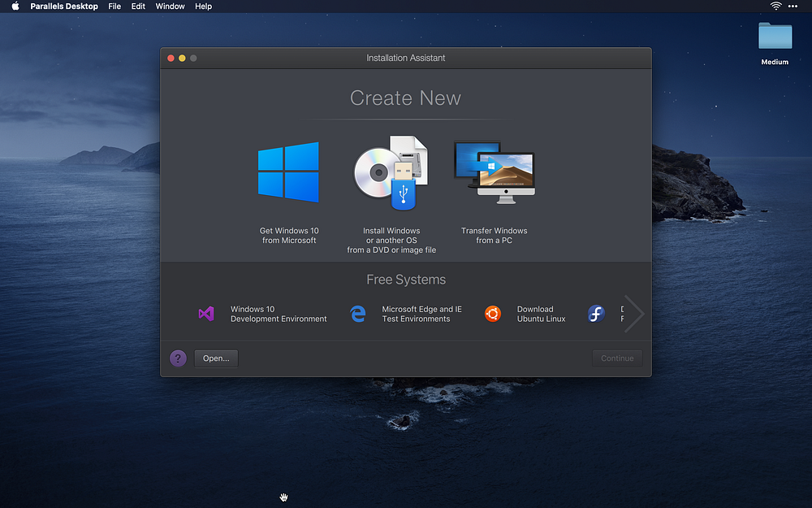This screenshot has height=508, width=812.
Task: Click Microsoft Edge and IE Test Environments text
Action: (x=421, y=314)
